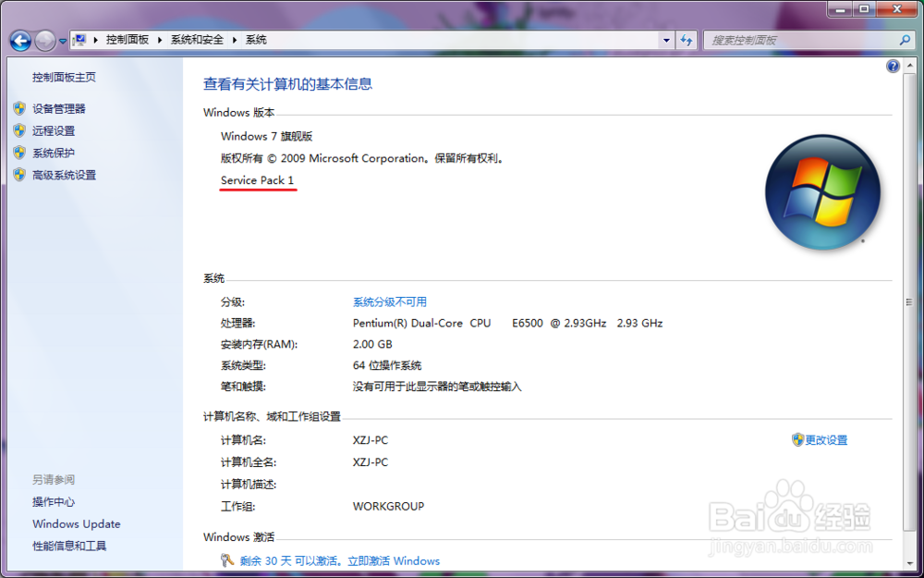Screen dimensions: 924x578
Task: Select 控制面板 breadcrumb in address bar
Action: pyautogui.click(x=128, y=40)
